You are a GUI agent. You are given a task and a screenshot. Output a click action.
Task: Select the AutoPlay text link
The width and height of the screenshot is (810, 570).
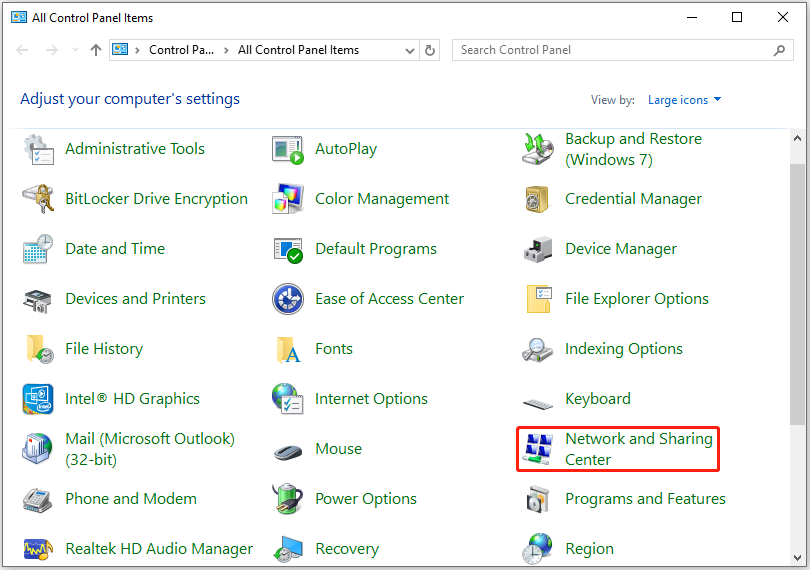tap(346, 149)
